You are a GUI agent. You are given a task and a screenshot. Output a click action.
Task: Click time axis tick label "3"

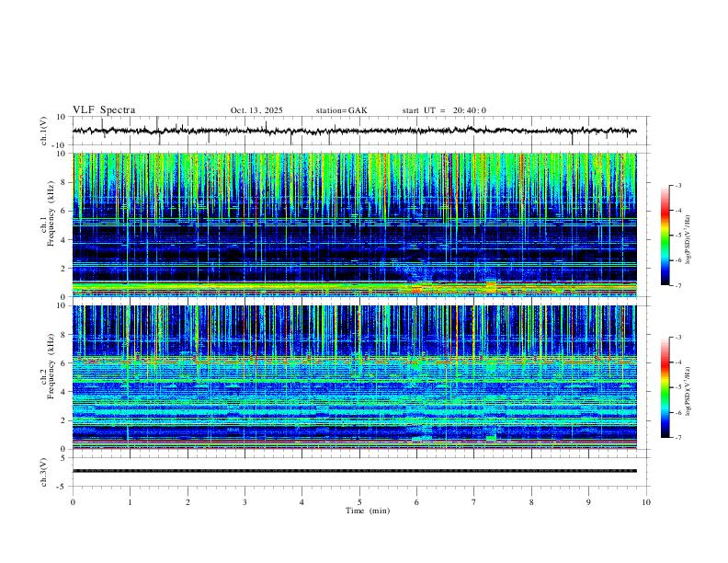245,502
